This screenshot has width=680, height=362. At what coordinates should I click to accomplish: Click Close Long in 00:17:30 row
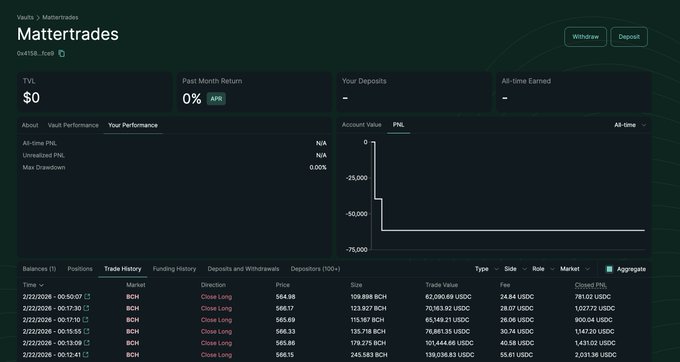(x=216, y=308)
